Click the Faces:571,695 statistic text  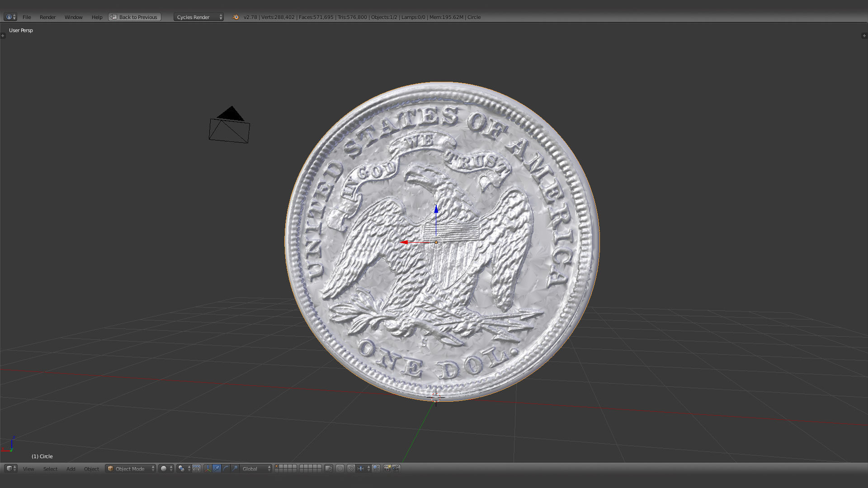tap(316, 17)
